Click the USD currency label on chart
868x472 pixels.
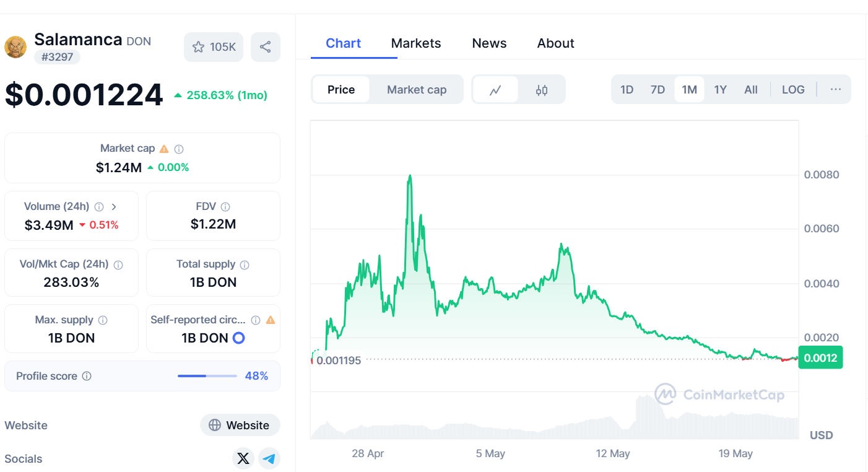tap(822, 435)
